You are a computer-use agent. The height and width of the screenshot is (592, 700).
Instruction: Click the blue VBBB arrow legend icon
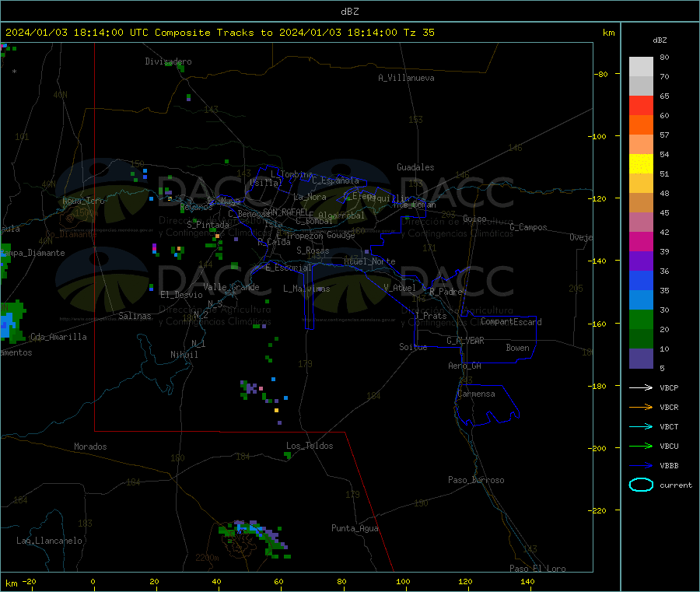tap(641, 466)
